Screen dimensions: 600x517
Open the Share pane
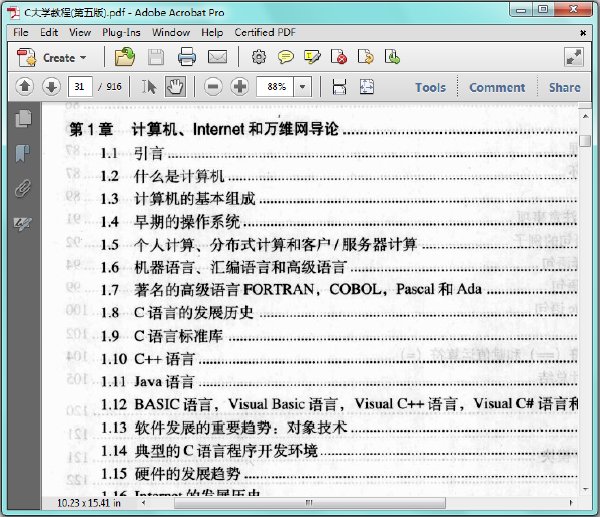[x=564, y=88]
